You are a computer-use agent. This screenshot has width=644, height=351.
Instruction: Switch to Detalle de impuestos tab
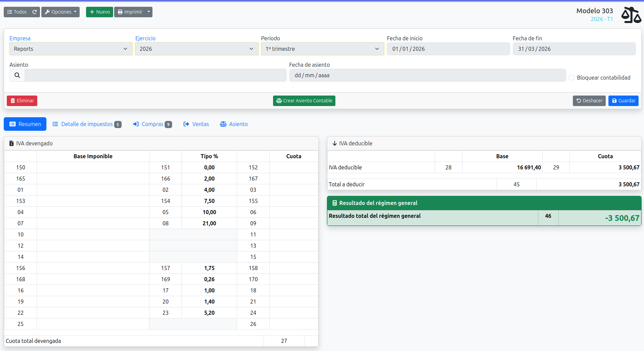87,124
